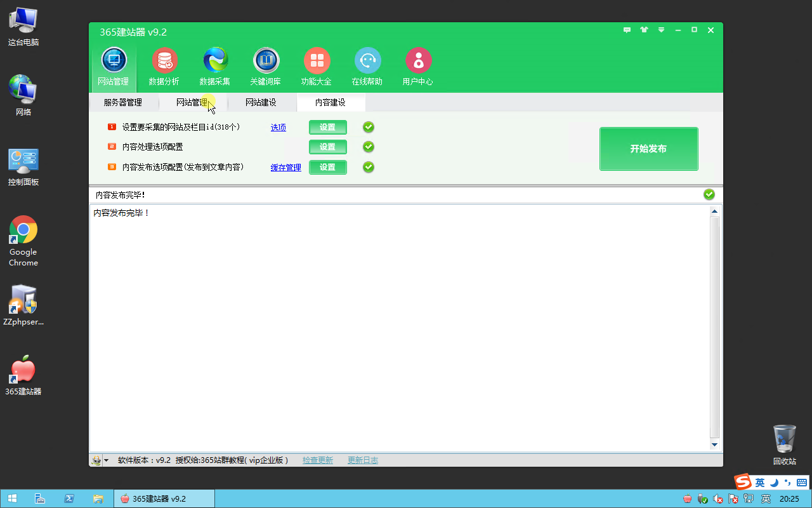Click the volume speaker tray icon
This screenshot has width=812, height=508.
tap(718, 499)
